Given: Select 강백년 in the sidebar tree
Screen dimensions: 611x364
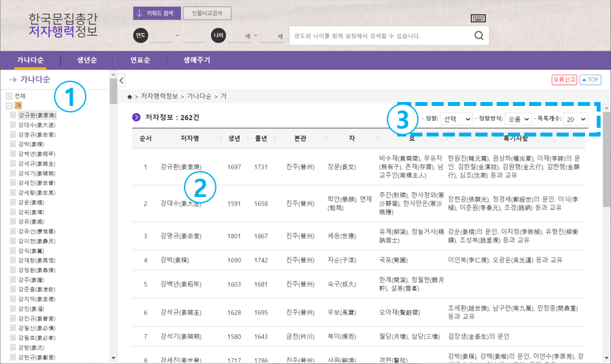Looking at the screenshot, I should (x=36, y=154).
